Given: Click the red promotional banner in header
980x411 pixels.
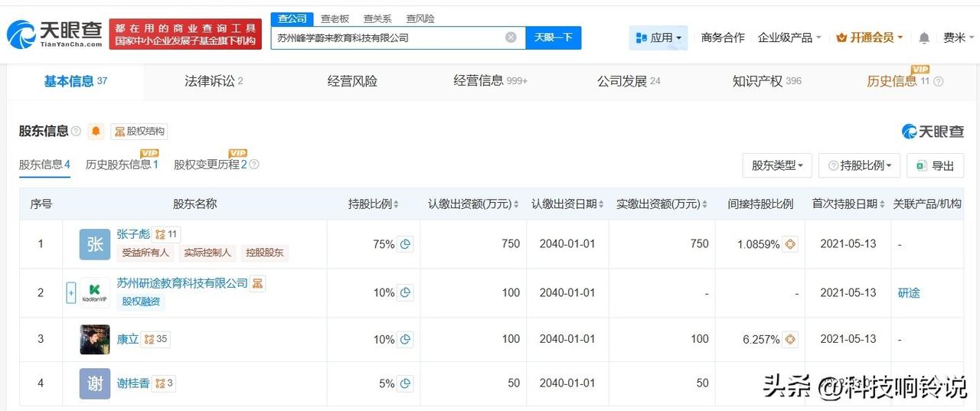Looking at the screenshot, I should point(185,34).
